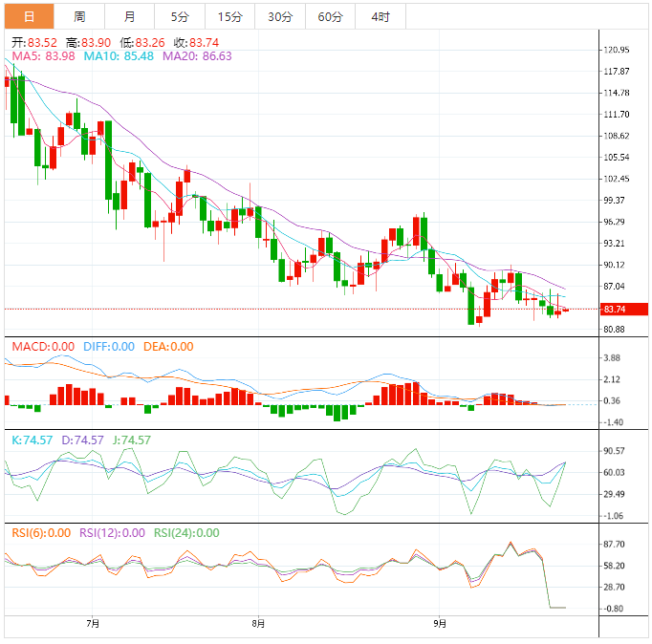652x644 pixels.
Task: Click the MA20: 86.63 label
Action: click(197, 56)
